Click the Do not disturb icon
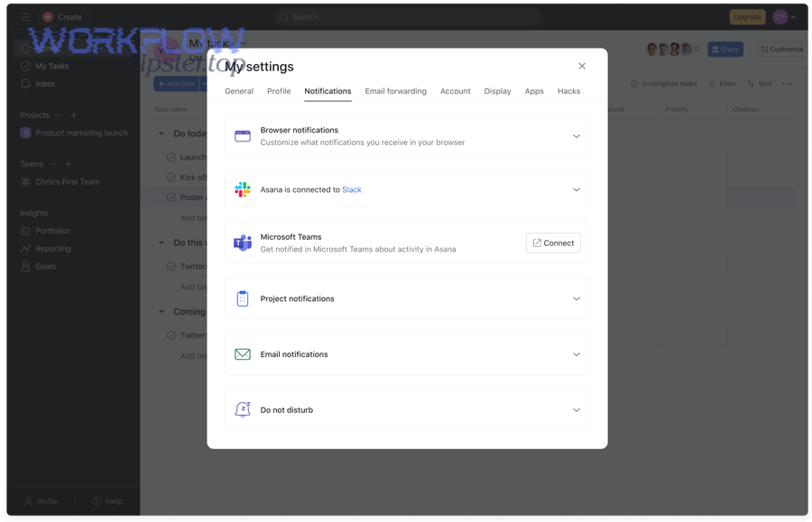 coord(242,409)
